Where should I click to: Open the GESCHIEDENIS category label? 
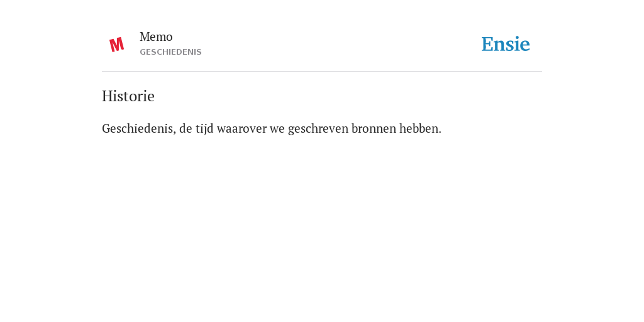(x=170, y=52)
